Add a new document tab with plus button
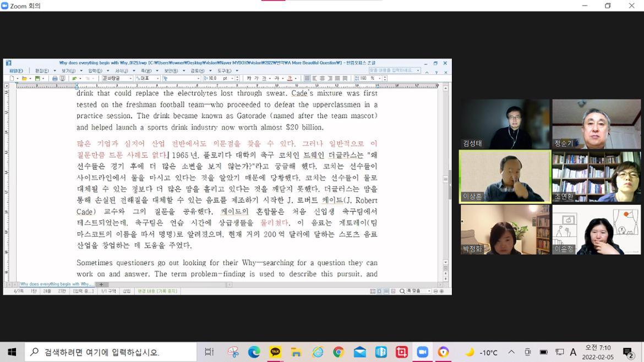 (101, 284)
